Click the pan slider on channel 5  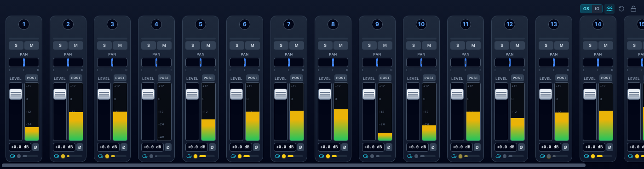tap(201, 62)
